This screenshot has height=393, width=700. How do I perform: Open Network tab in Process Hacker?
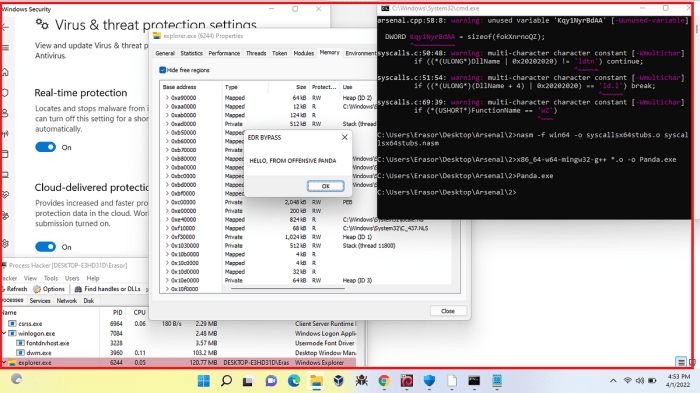pos(67,301)
